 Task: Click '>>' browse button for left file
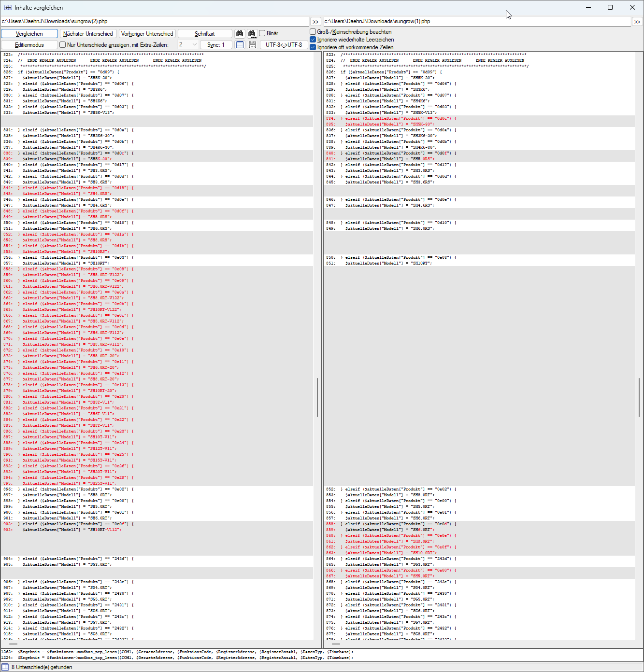pyautogui.click(x=315, y=22)
